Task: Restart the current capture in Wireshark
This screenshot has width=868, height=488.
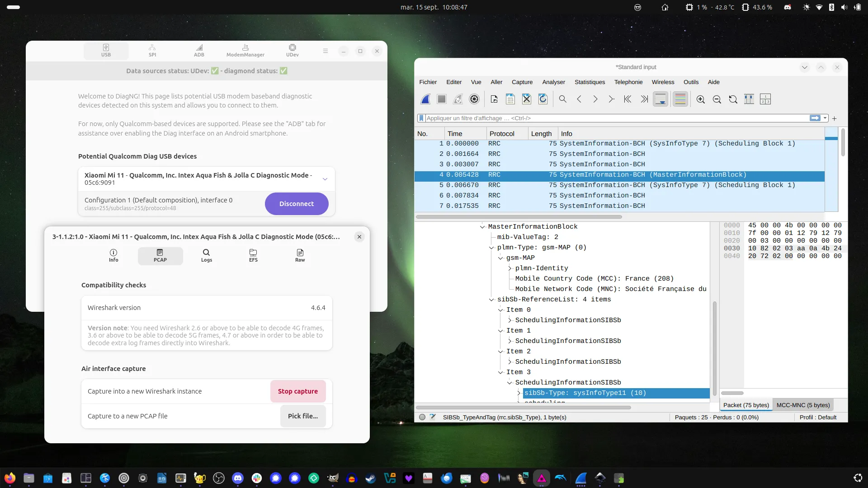Action: pyautogui.click(x=458, y=99)
